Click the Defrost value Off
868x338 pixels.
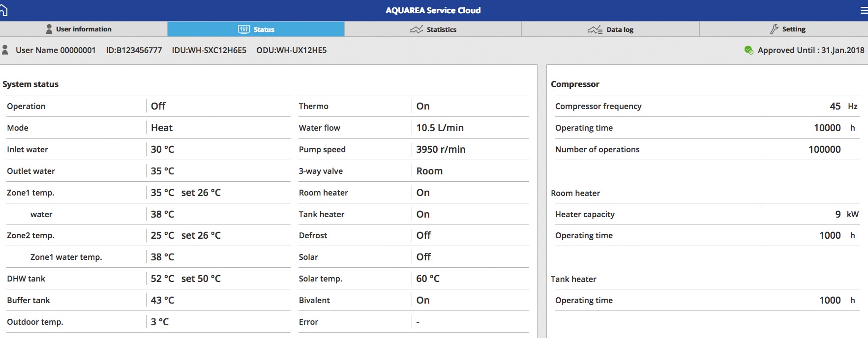[x=423, y=235]
